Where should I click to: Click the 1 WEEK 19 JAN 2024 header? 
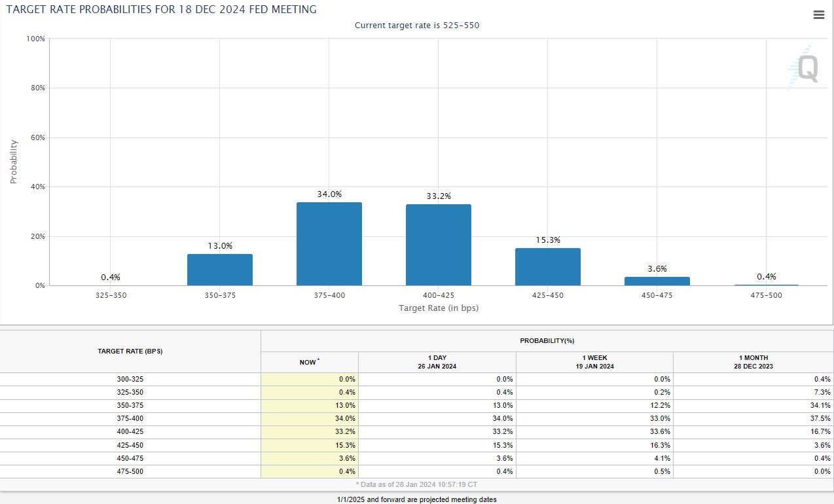[594, 362]
